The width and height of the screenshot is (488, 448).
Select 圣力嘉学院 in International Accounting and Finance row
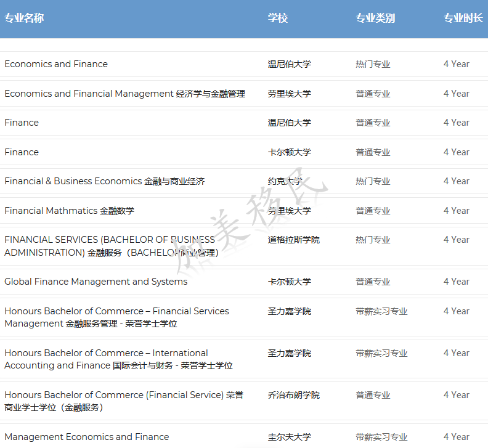(290, 353)
